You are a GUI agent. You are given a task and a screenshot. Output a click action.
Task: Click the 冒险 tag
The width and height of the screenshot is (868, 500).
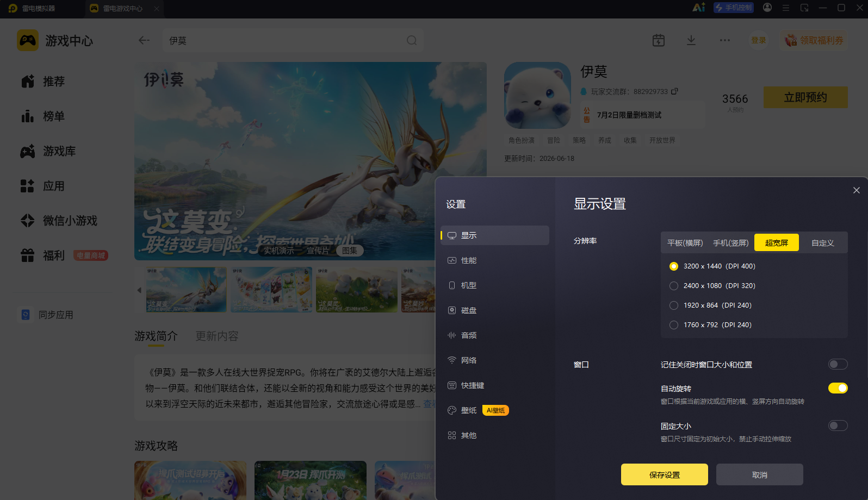click(x=554, y=140)
